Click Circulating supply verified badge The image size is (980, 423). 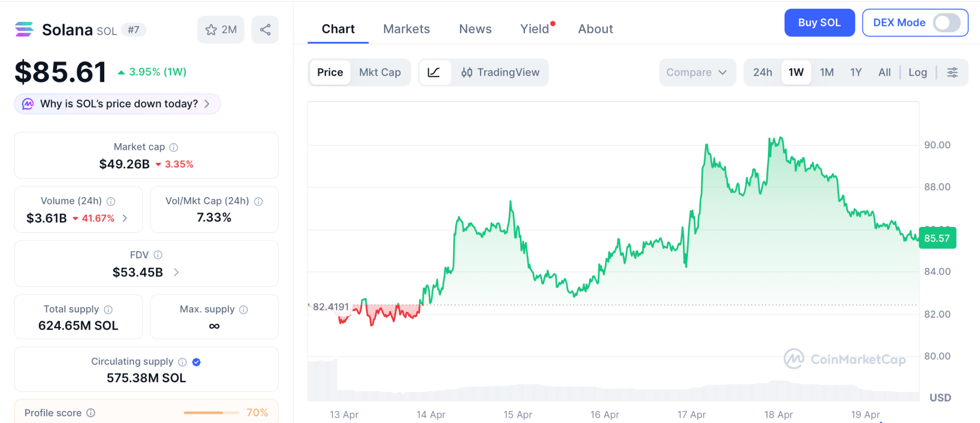(196, 362)
